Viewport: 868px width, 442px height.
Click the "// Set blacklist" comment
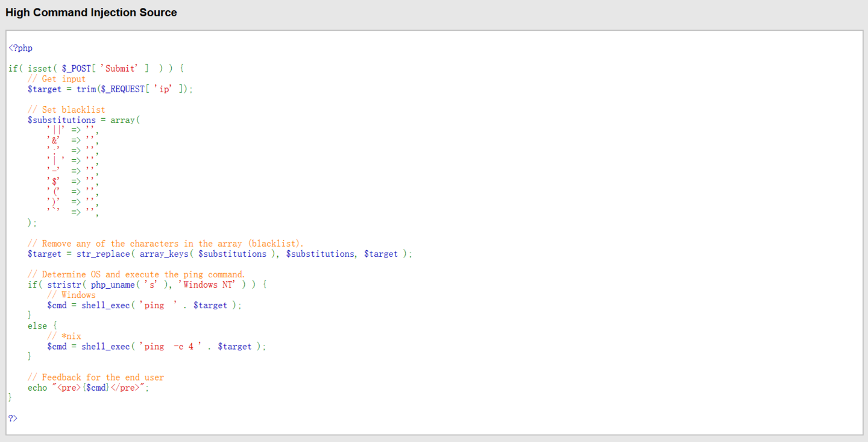66,110
